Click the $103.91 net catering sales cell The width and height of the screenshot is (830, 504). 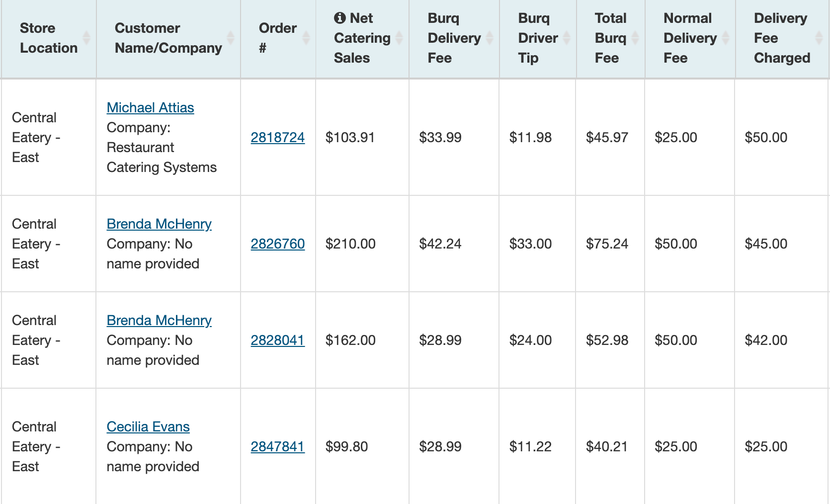[x=350, y=138]
